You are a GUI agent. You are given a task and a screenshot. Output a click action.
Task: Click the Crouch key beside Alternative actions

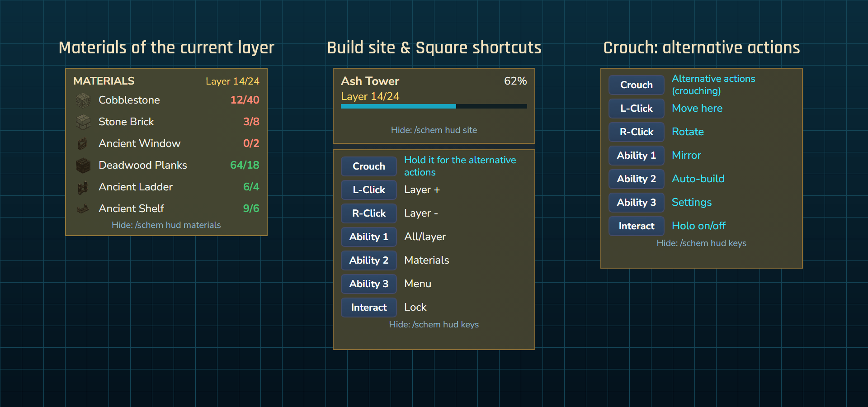coord(637,85)
